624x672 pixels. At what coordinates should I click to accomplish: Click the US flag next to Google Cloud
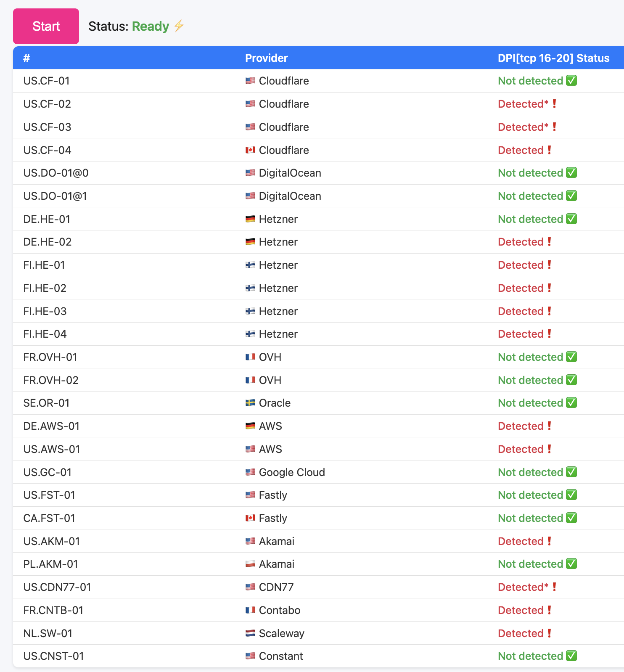250,472
